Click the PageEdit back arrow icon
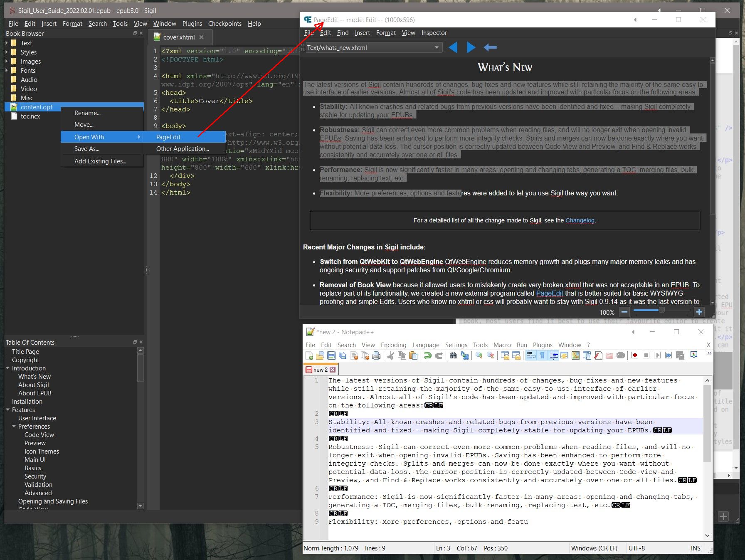This screenshot has height=560, width=745. (x=490, y=48)
